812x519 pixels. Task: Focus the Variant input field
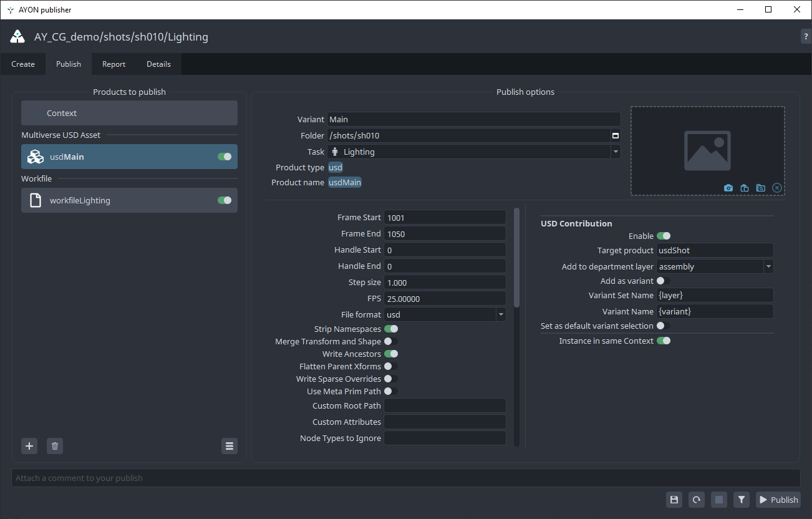tap(474, 119)
